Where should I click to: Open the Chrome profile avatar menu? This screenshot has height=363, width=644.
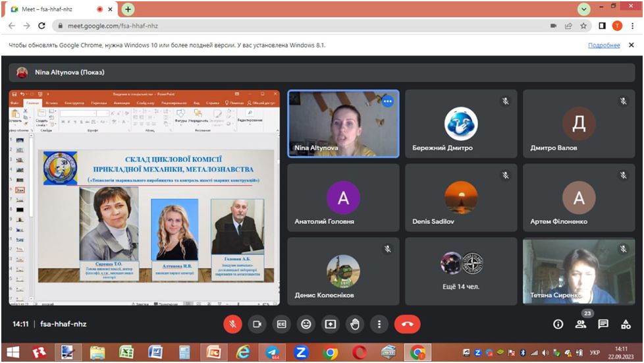[x=617, y=26]
